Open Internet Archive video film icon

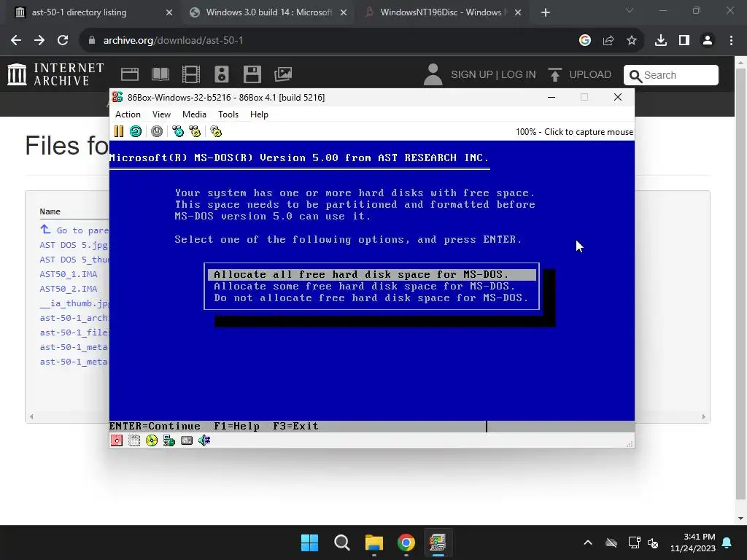(191, 74)
